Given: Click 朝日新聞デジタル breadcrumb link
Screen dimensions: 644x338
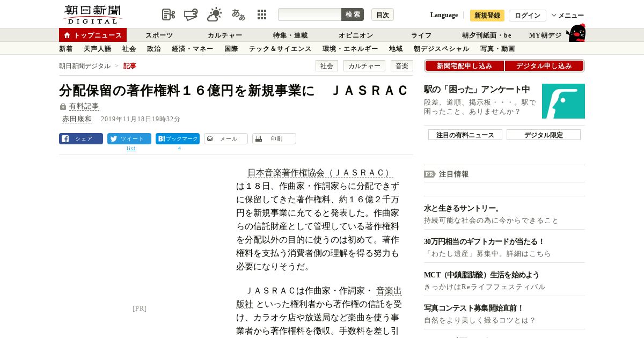Looking at the screenshot, I should 85,65.
